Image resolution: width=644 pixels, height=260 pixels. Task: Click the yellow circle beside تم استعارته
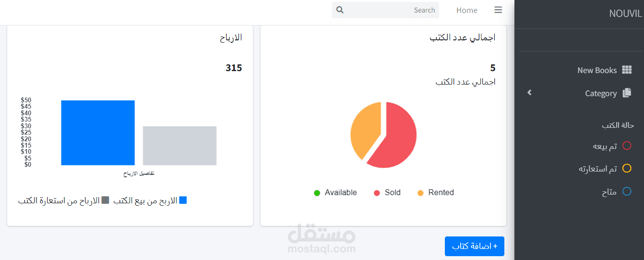[627, 169]
